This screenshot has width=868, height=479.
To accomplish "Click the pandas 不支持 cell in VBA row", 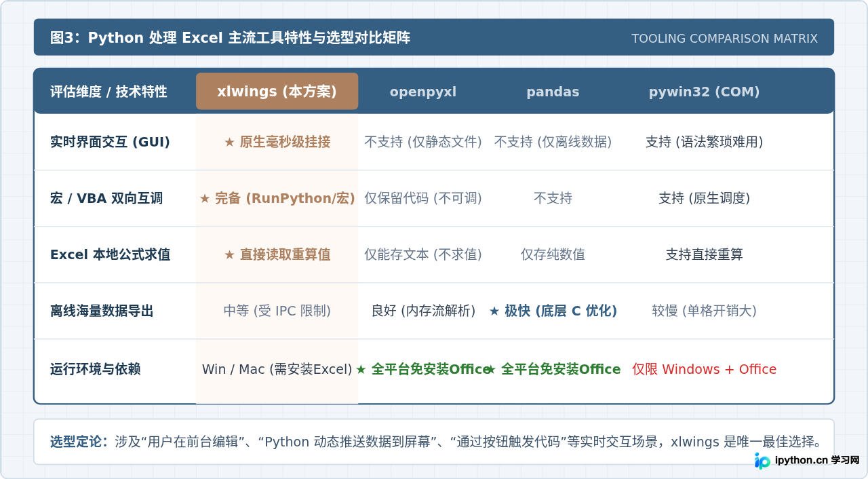I will point(553,198).
